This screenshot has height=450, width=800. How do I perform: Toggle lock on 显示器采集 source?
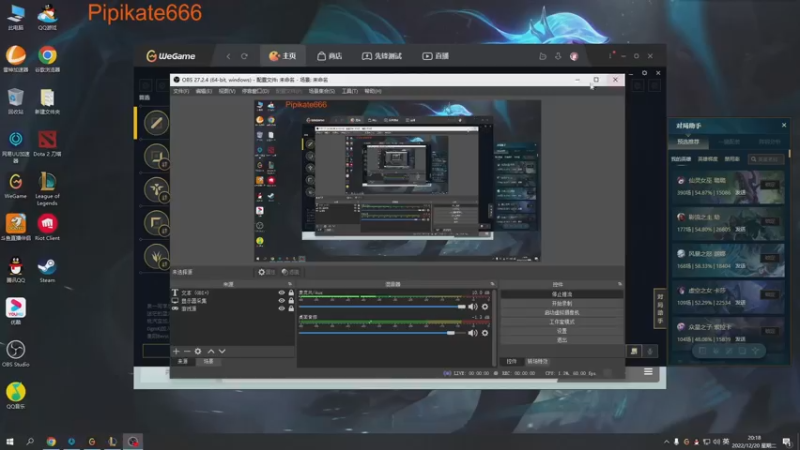point(291,301)
